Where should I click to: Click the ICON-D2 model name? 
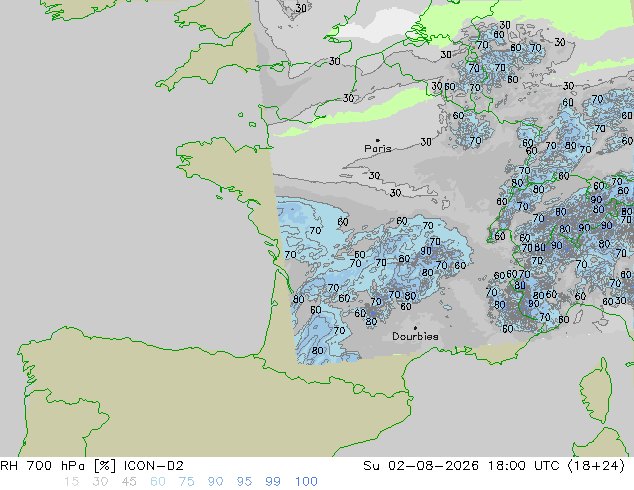click(x=153, y=466)
